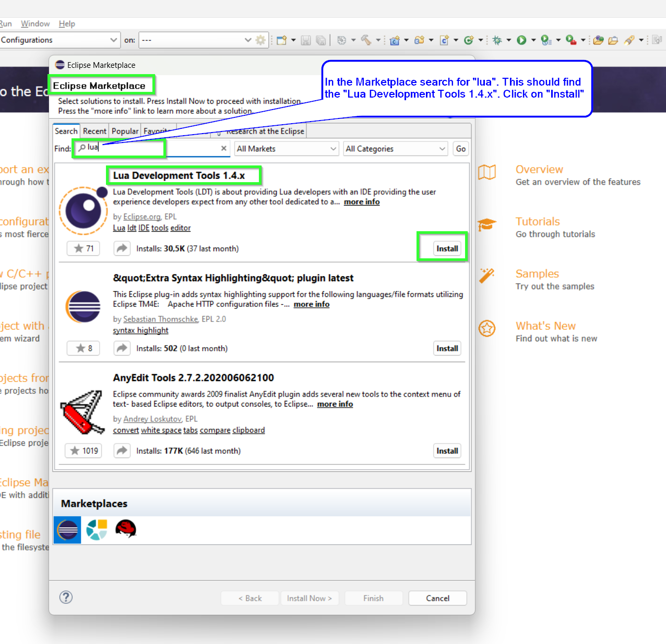Click the help question mark icon

pyautogui.click(x=66, y=598)
